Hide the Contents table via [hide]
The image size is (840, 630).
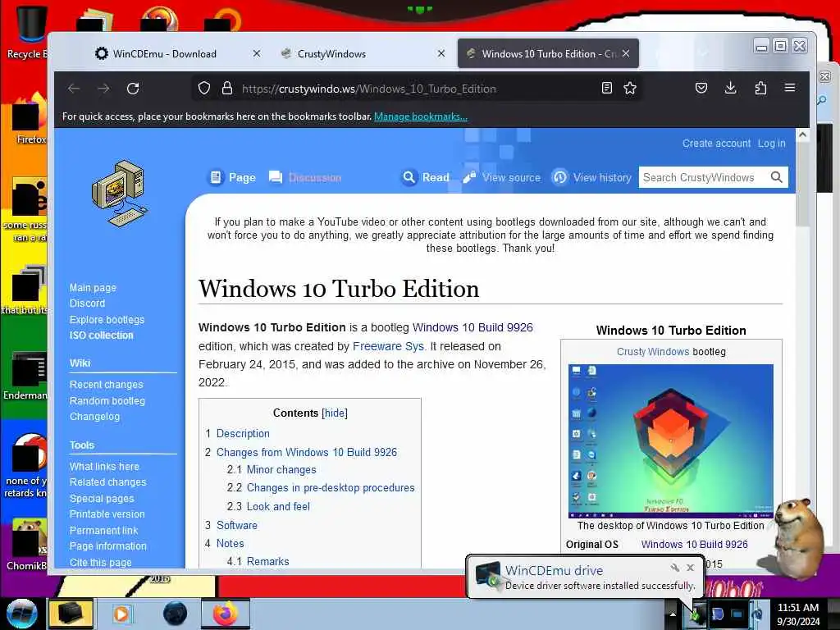point(335,413)
